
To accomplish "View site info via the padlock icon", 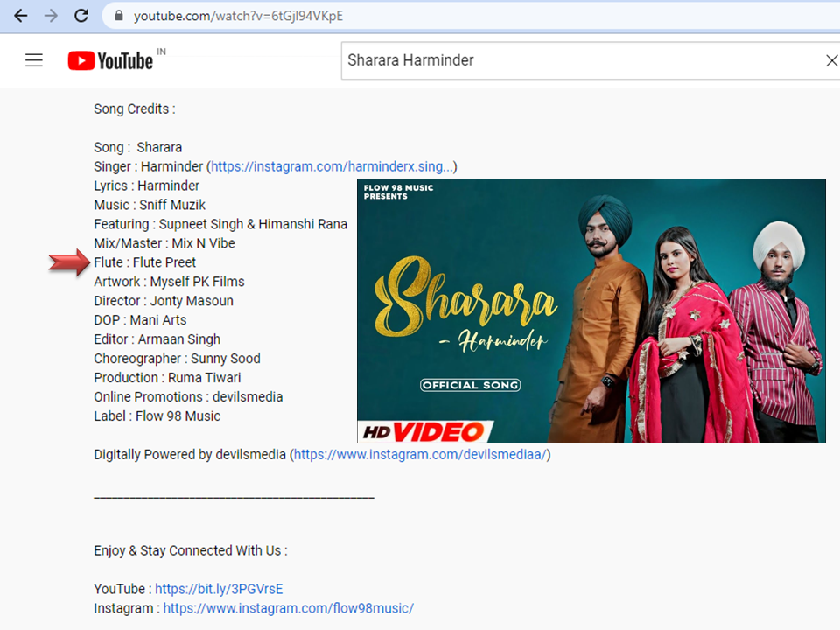I will [x=119, y=16].
